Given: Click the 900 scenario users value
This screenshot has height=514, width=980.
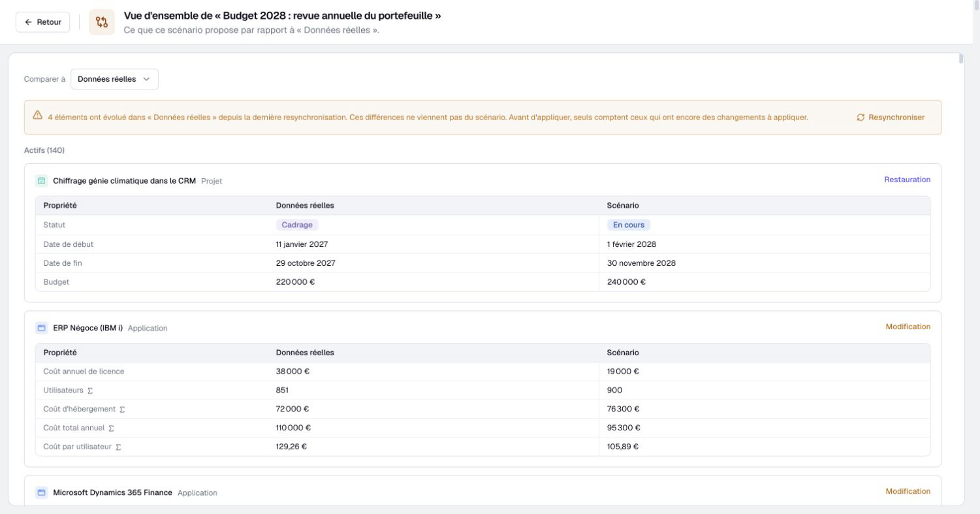Looking at the screenshot, I should [x=614, y=391].
